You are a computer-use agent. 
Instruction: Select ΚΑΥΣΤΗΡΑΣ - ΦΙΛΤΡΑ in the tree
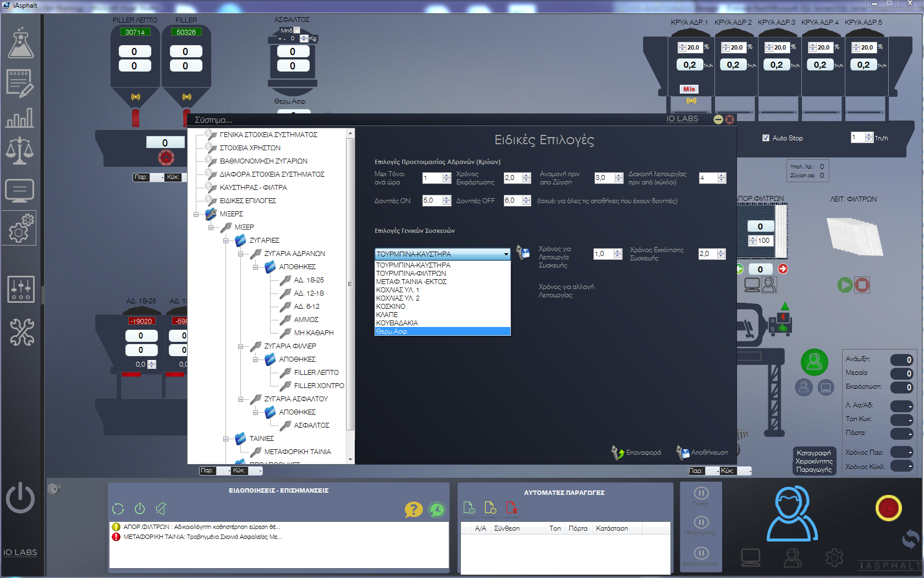coord(253,188)
